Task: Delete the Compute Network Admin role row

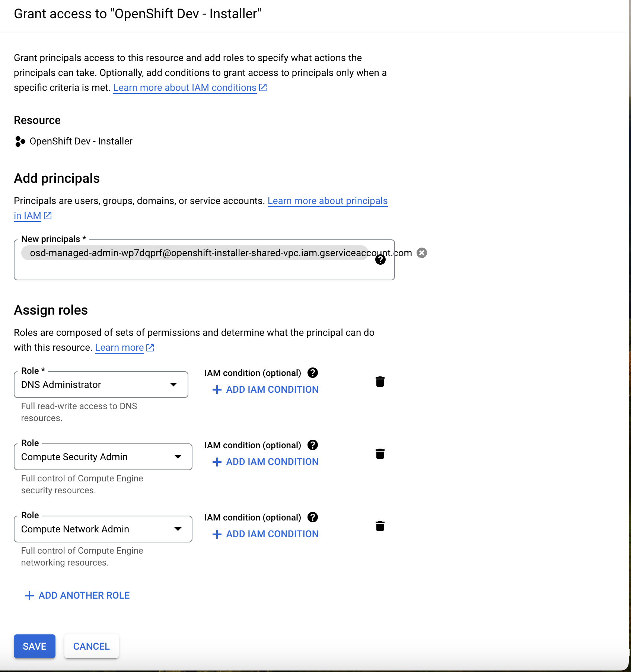Action: (380, 526)
